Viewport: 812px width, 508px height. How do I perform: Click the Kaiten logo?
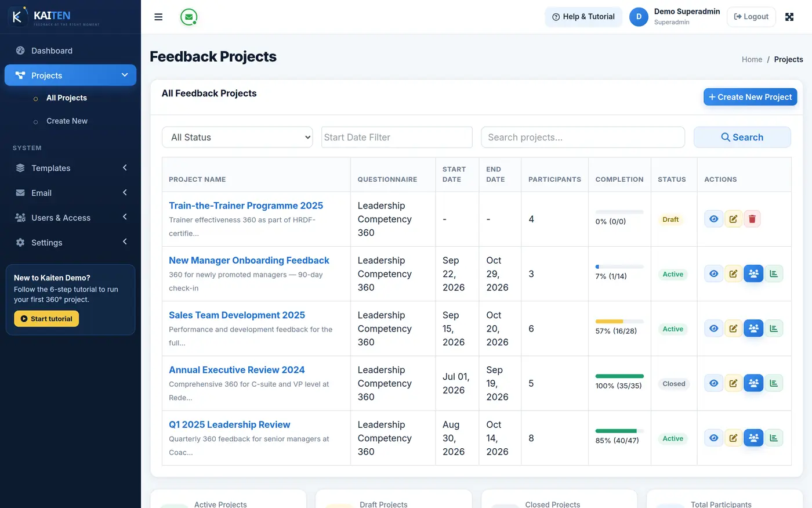coord(54,17)
